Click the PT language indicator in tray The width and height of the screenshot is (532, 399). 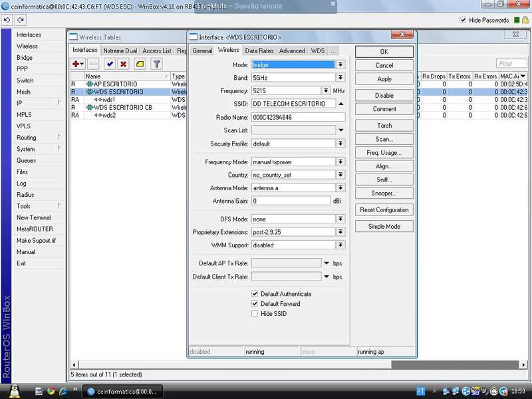[x=421, y=391]
